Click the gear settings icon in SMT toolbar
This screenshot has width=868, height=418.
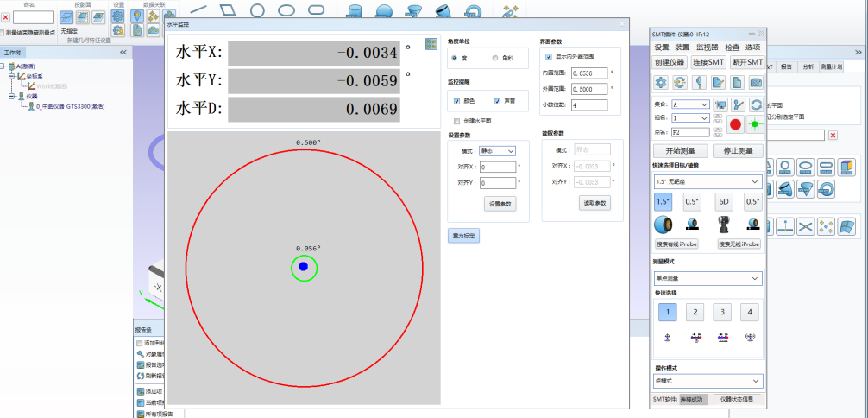pos(662,83)
